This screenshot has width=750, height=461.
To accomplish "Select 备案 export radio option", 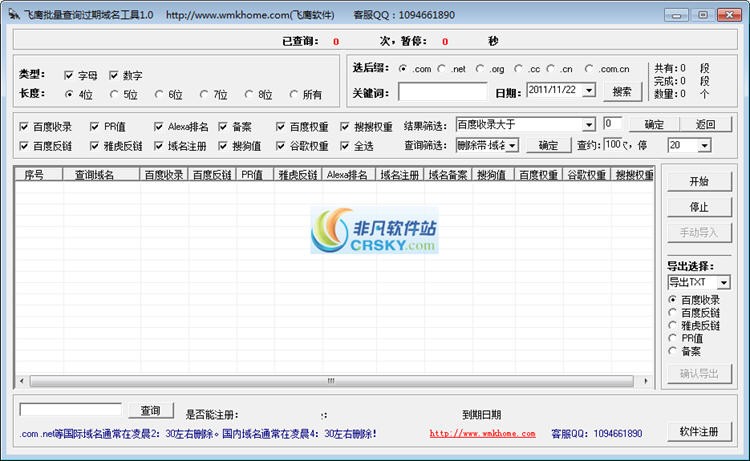I will click(x=672, y=351).
